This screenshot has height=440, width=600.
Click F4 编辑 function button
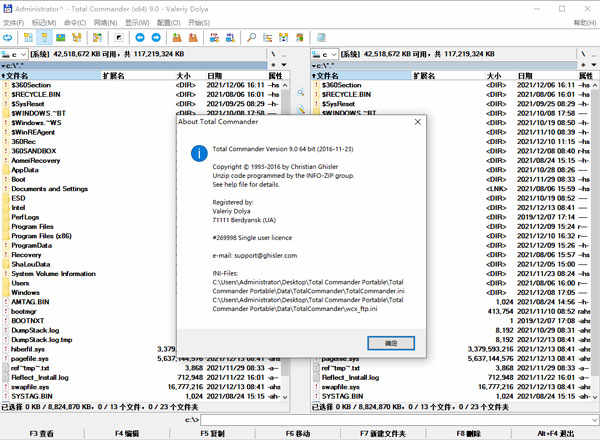point(127,434)
